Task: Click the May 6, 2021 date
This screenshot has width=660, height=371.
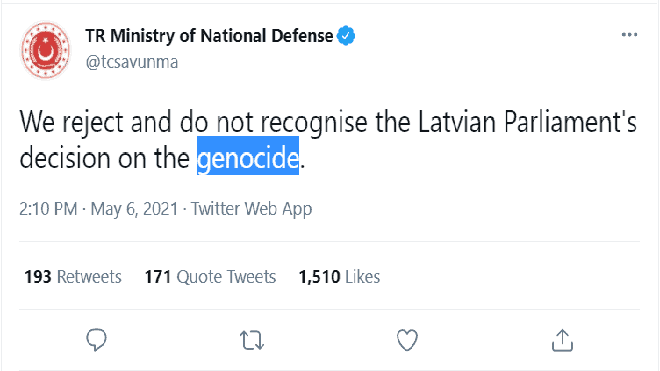Action: click(x=134, y=209)
